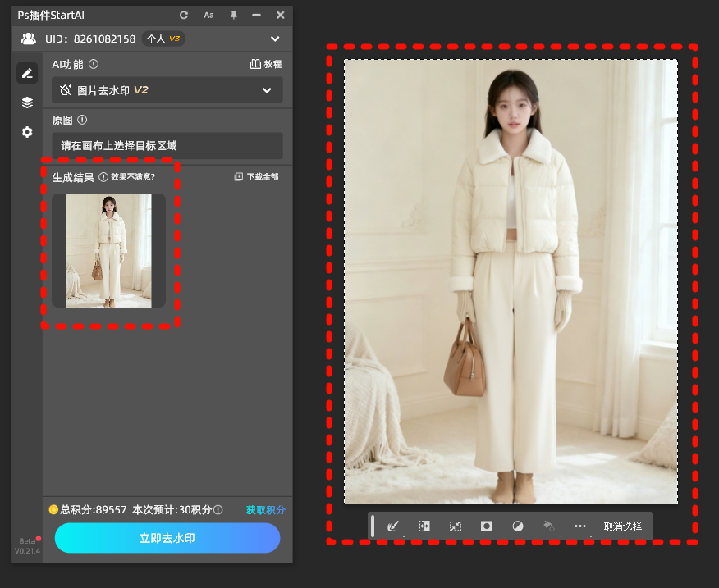Open the 教程 tutorial link

tap(266, 64)
